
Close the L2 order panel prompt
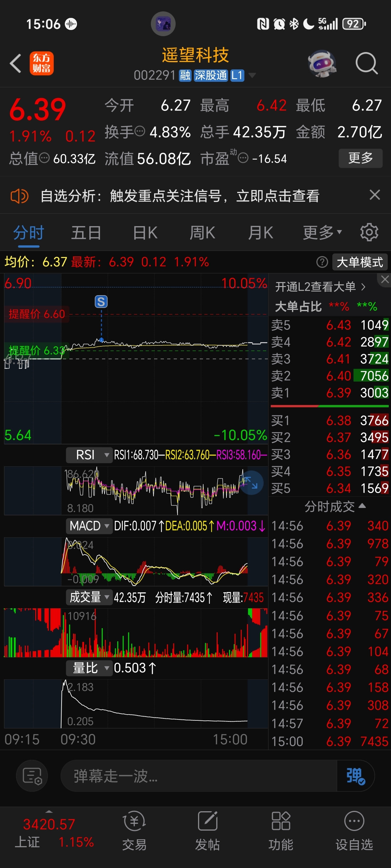tap(384, 279)
